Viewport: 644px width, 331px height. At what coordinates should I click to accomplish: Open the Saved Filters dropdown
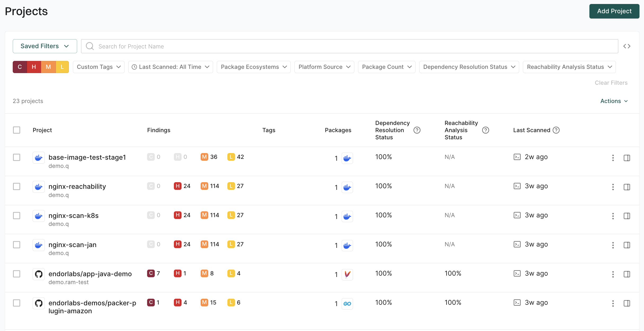[45, 46]
